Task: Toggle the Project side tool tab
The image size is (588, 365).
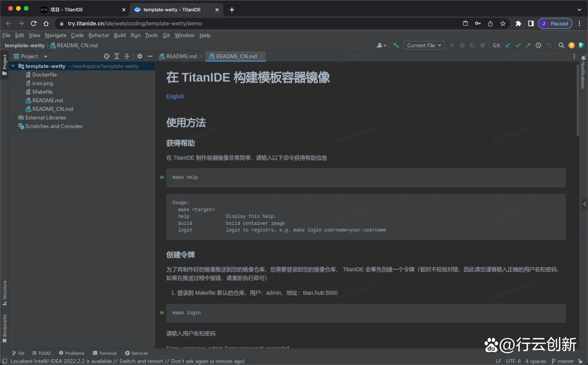Action: tap(4, 64)
